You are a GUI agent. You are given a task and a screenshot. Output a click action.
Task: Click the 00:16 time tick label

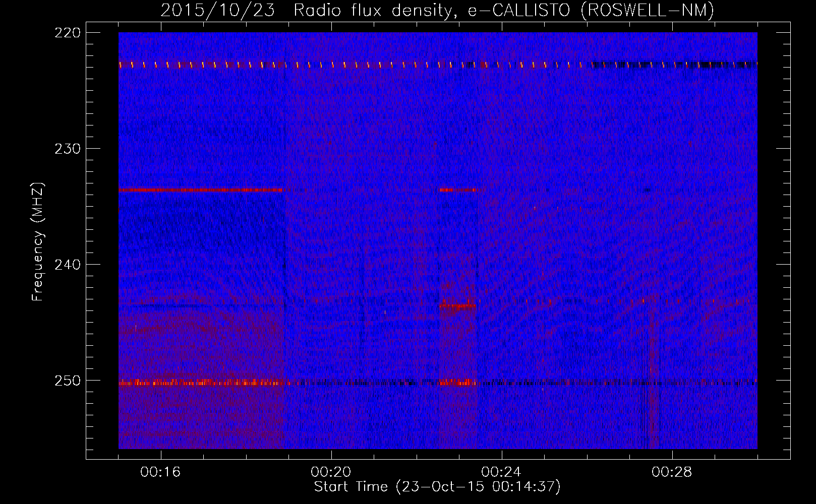pyautogui.click(x=160, y=472)
